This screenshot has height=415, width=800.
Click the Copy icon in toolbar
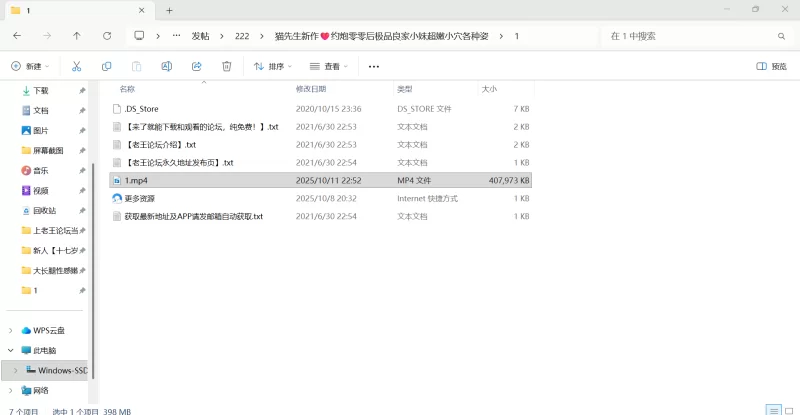[x=106, y=66]
